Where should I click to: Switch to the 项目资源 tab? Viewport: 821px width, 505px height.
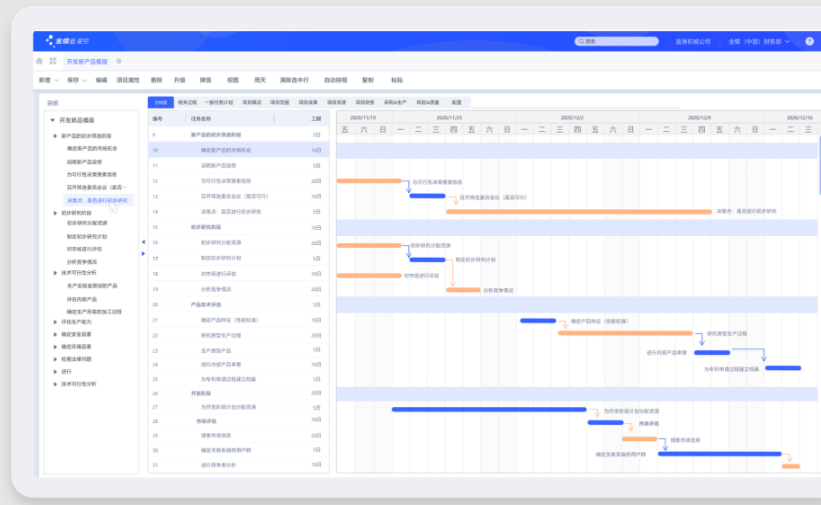pyautogui.click(x=336, y=102)
